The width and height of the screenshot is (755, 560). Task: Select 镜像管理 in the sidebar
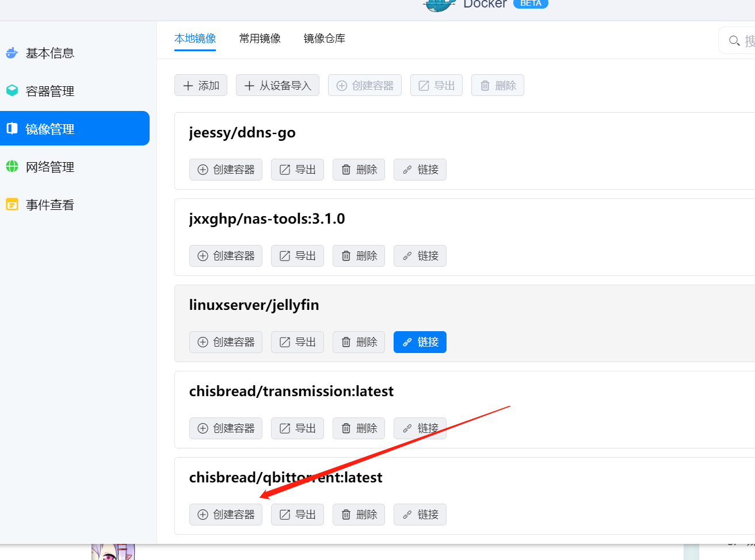pyautogui.click(x=75, y=128)
